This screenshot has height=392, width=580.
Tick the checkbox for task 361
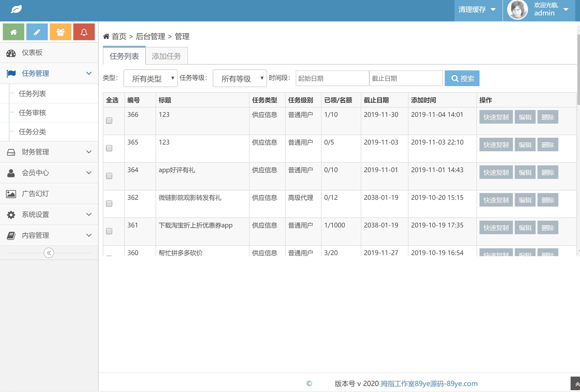pyautogui.click(x=109, y=231)
